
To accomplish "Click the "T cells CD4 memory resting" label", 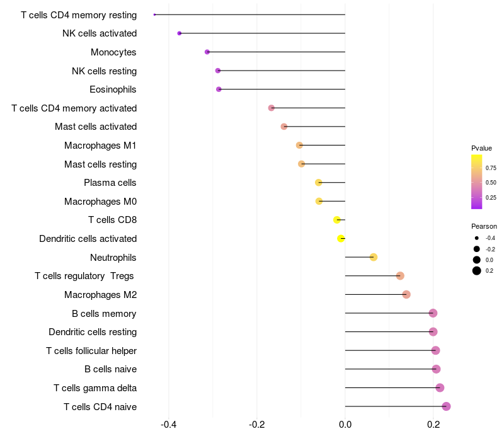I will point(79,14).
